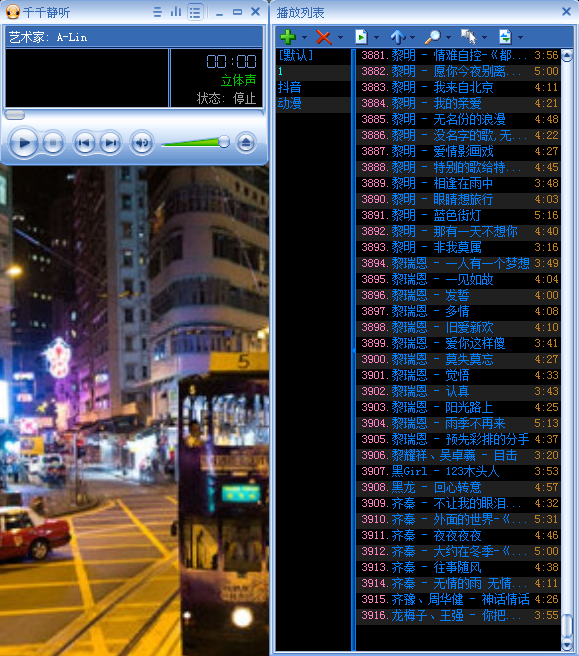579x656 pixels.
Task: Click the playlist scrollbar thumb
Action: coord(566,626)
